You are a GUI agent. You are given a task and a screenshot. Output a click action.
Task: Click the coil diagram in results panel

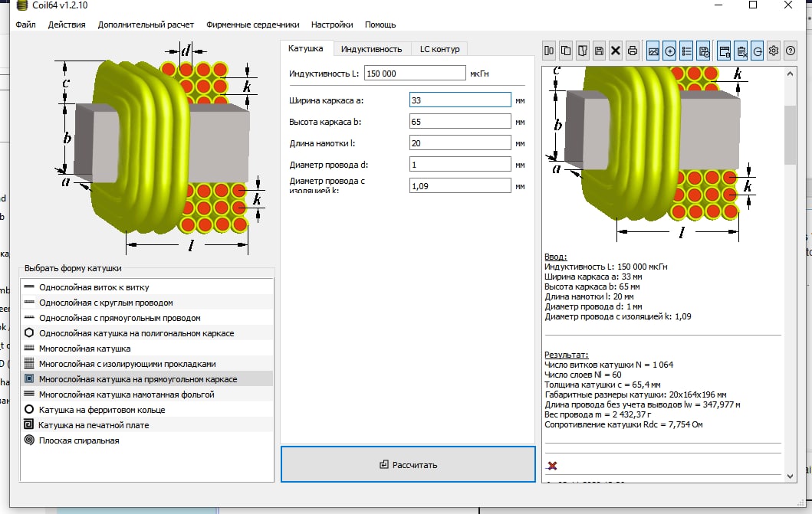click(x=652, y=155)
